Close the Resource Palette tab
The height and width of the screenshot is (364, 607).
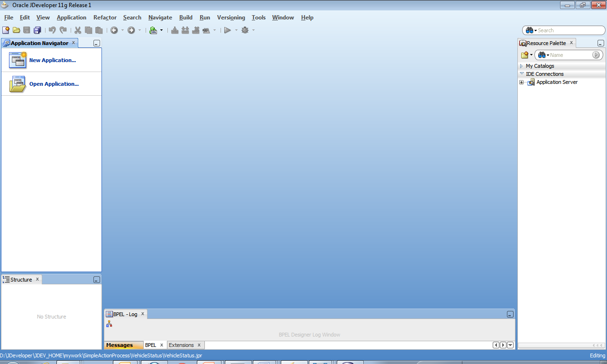click(x=571, y=43)
